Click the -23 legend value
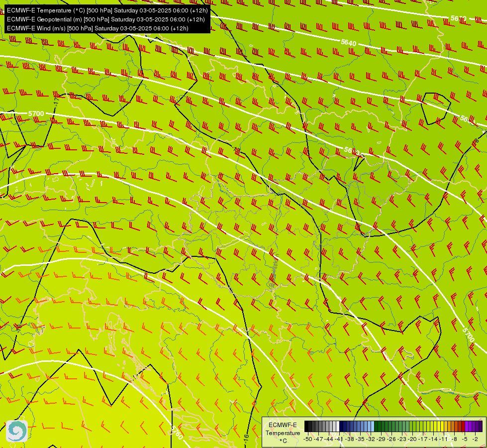 pos(402,439)
